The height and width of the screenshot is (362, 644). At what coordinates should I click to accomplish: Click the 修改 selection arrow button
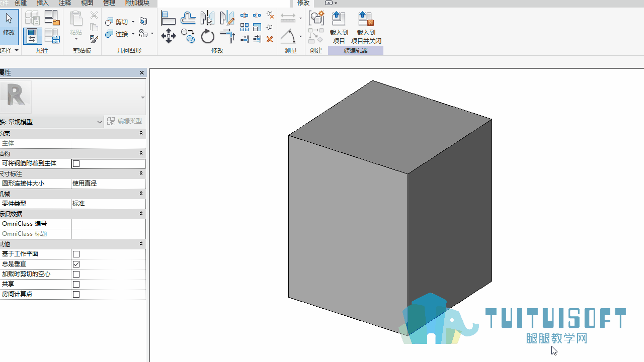pos(9,26)
